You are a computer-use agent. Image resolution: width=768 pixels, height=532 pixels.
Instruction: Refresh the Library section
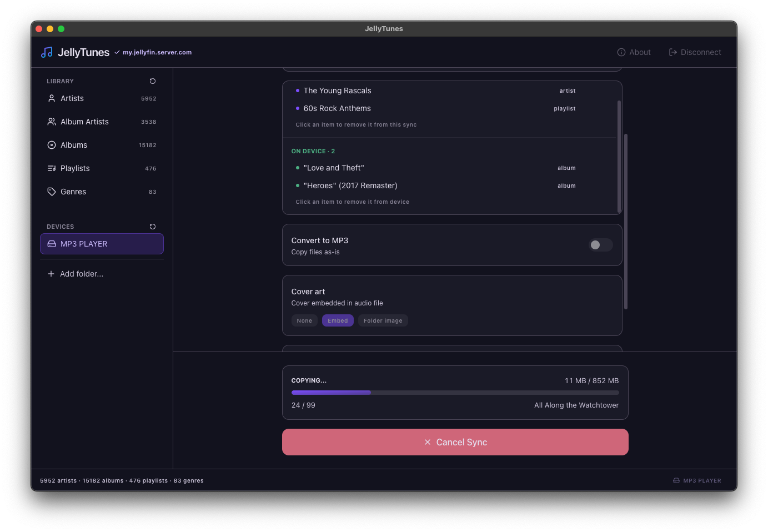click(153, 81)
